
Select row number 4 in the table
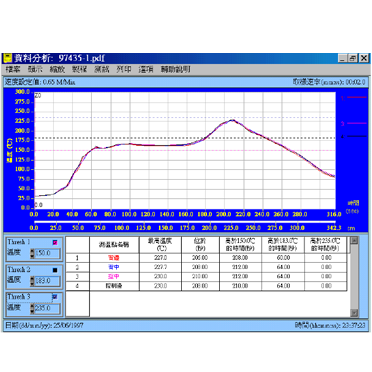[77, 286]
